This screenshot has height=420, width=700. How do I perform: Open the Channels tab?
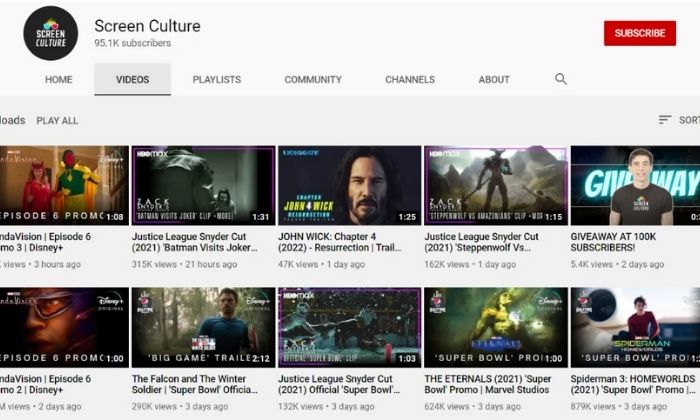[x=410, y=80]
